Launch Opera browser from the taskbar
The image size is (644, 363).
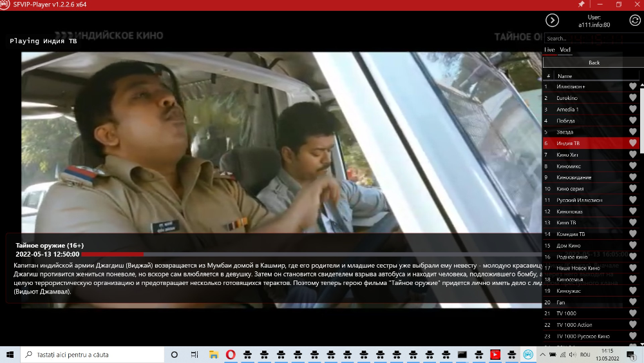(231, 355)
